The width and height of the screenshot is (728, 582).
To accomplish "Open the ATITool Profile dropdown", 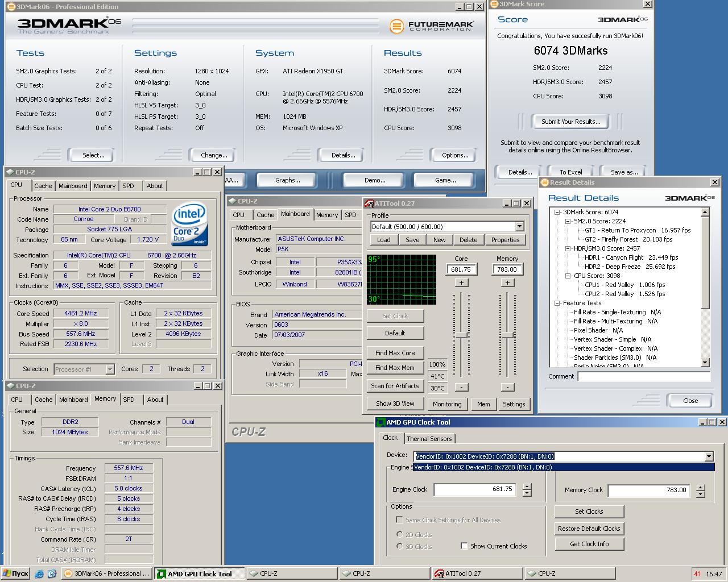I will pyautogui.click(x=519, y=227).
